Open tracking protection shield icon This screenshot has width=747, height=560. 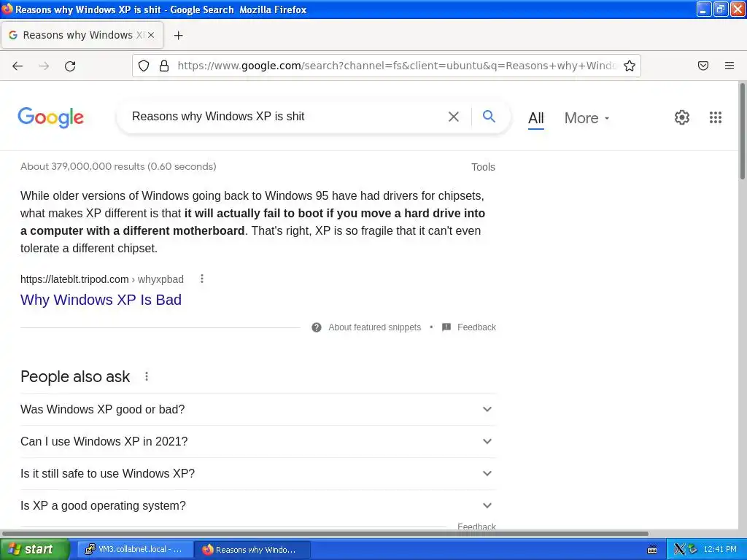click(144, 66)
